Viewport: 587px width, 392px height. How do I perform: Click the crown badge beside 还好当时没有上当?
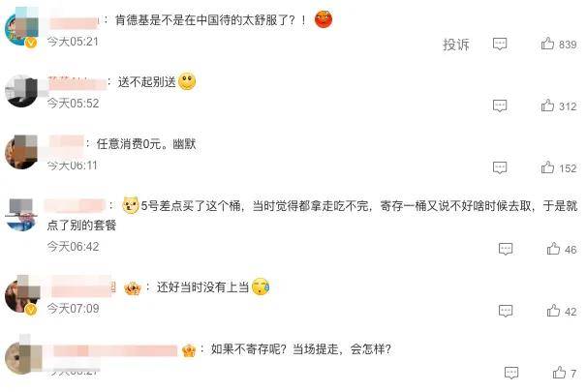click(132, 287)
